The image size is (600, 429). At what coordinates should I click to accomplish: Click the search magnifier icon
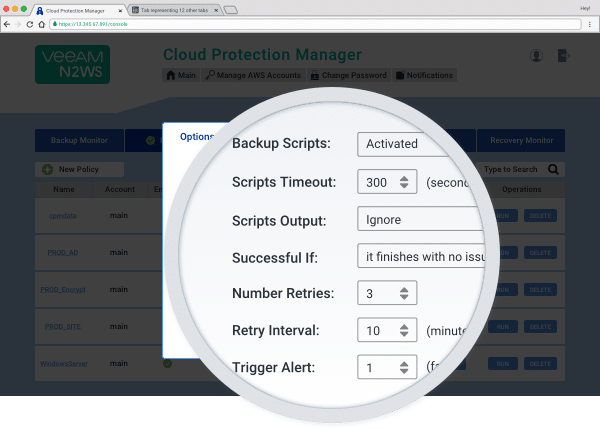[x=553, y=169]
